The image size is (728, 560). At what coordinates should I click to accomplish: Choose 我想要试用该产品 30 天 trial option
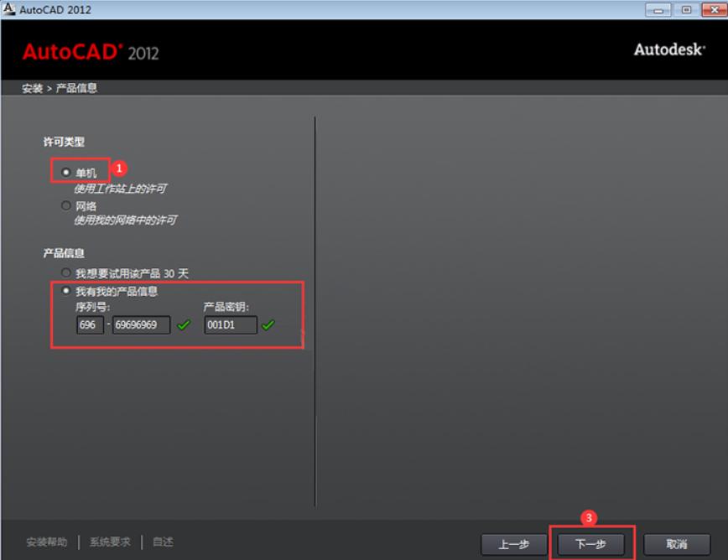coord(66,272)
